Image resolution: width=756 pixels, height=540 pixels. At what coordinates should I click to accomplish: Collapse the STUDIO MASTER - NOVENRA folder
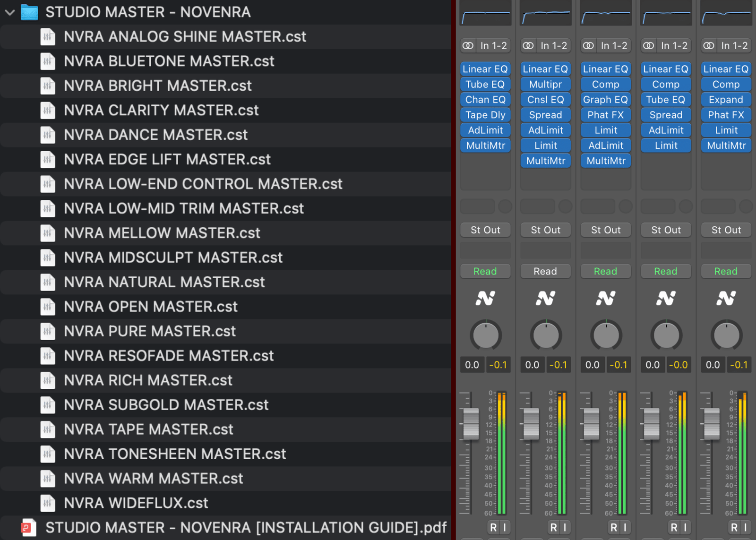pos(9,12)
